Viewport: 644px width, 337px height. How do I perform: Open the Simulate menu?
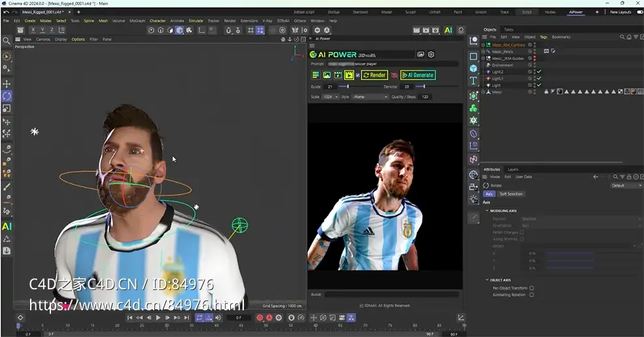click(x=196, y=20)
